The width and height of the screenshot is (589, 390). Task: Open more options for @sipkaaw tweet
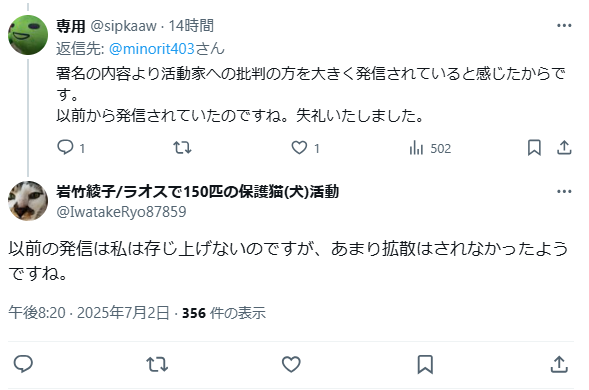564,26
